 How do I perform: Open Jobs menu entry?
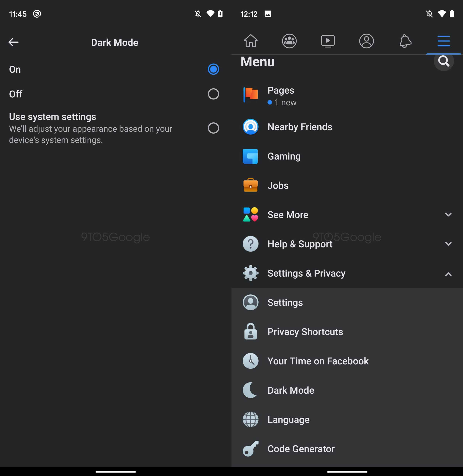[x=347, y=185]
